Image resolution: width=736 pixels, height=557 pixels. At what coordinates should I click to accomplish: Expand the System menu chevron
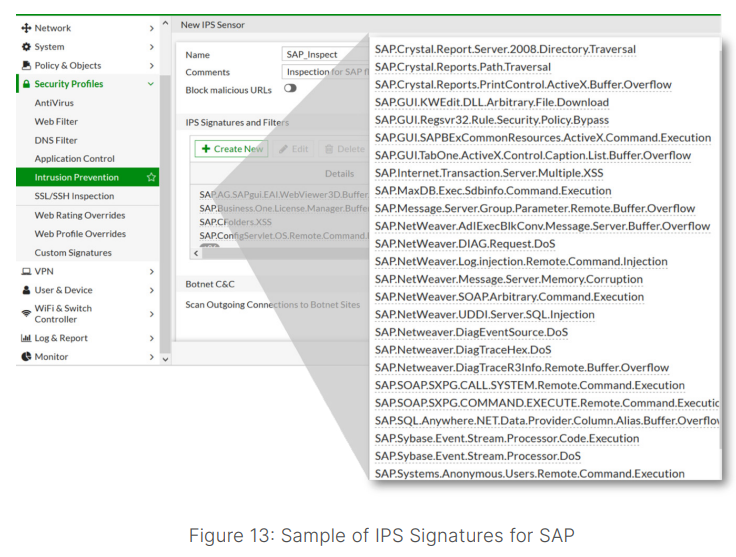[x=152, y=47]
